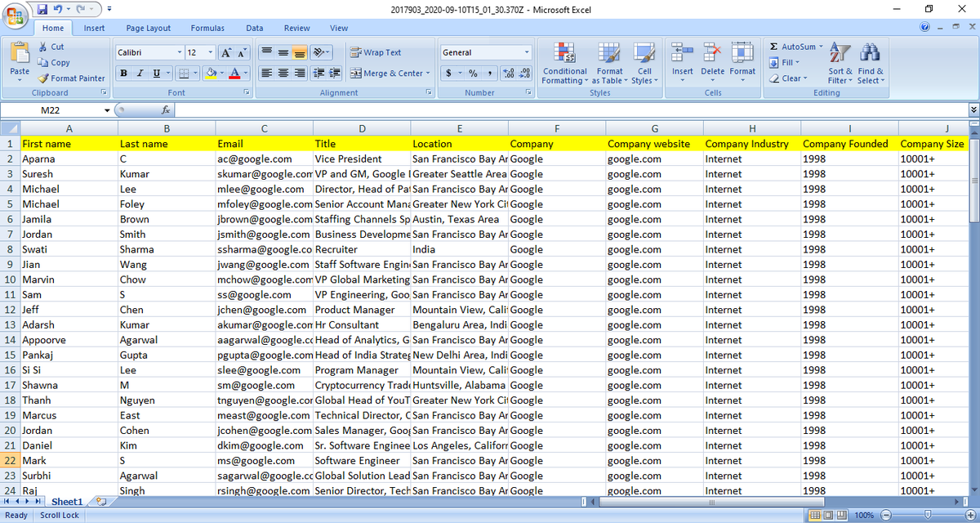980x523 pixels.
Task: Delete cells using the Delete icon
Action: point(712,52)
